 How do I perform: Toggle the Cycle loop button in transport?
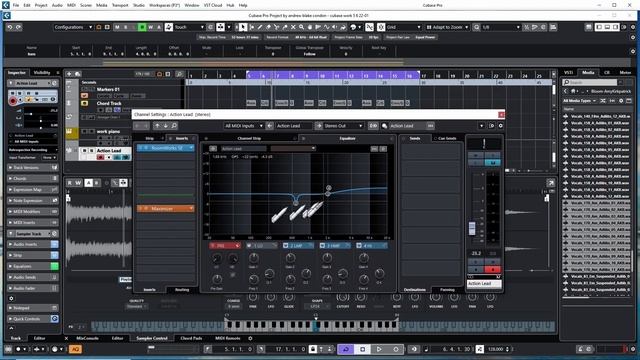[x=345, y=349]
